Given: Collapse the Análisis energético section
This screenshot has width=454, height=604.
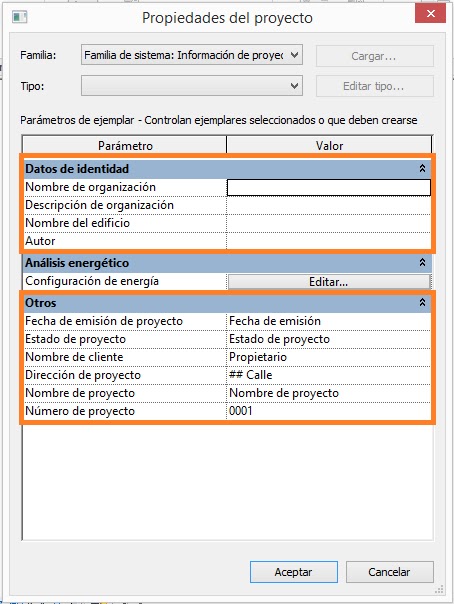Looking at the screenshot, I should pos(422,263).
